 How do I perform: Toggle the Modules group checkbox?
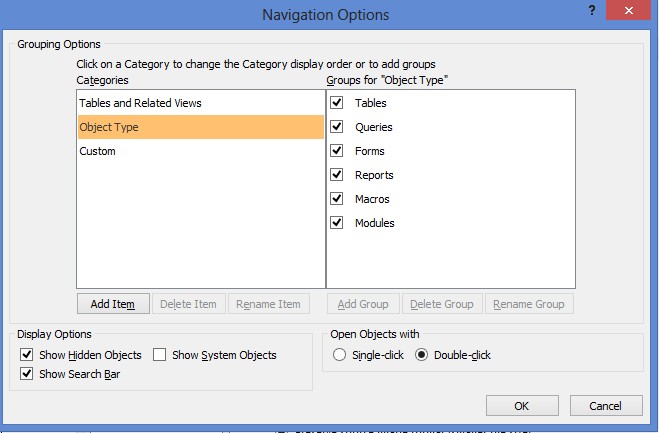(337, 223)
